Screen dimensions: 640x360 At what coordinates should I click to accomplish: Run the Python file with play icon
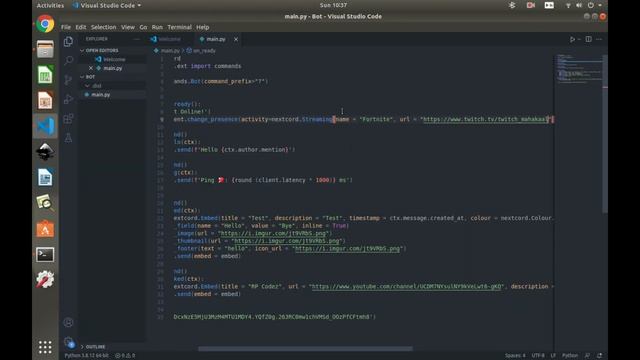pos(572,39)
